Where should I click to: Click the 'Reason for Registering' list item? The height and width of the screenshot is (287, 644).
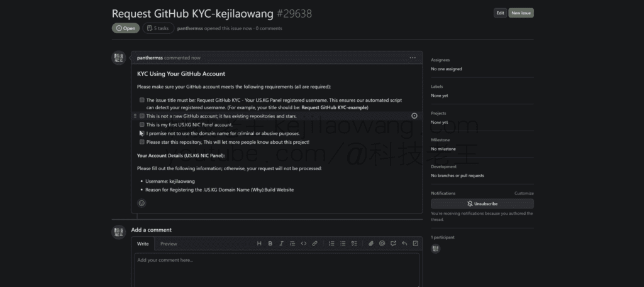pyautogui.click(x=219, y=190)
